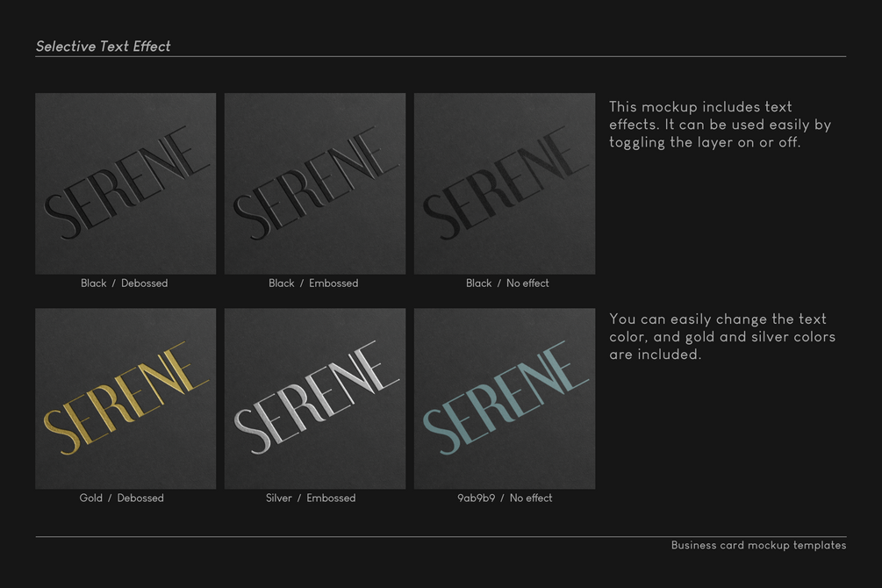Select the Black / Debossed SERENE thumbnail
This screenshot has width=882, height=588.
[125, 183]
